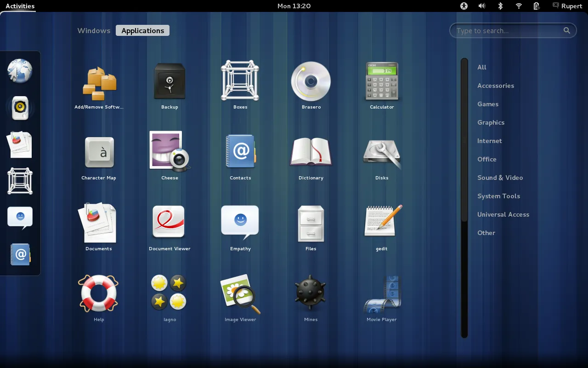Start the Iagno board game
Viewport: 588px width, 368px height.
tap(170, 293)
